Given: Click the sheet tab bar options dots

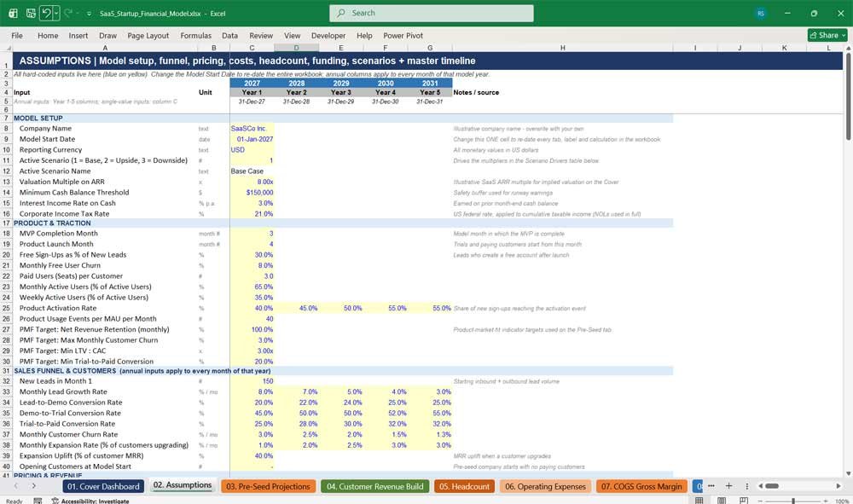Looking at the screenshot, I should tap(747, 486).
